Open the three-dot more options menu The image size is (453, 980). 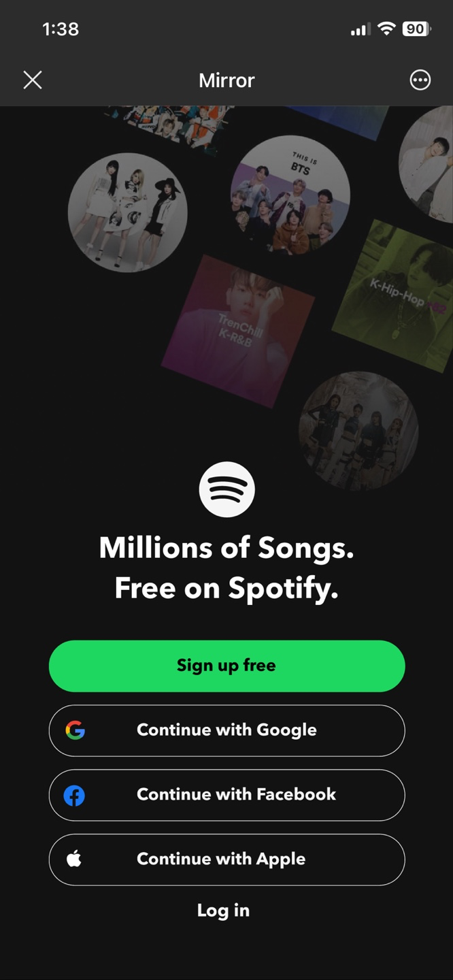tap(420, 80)
